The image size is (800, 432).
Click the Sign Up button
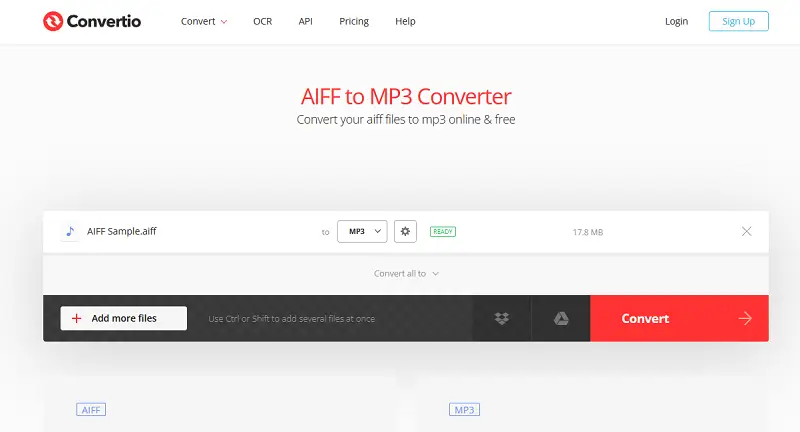tap(738, 21)
